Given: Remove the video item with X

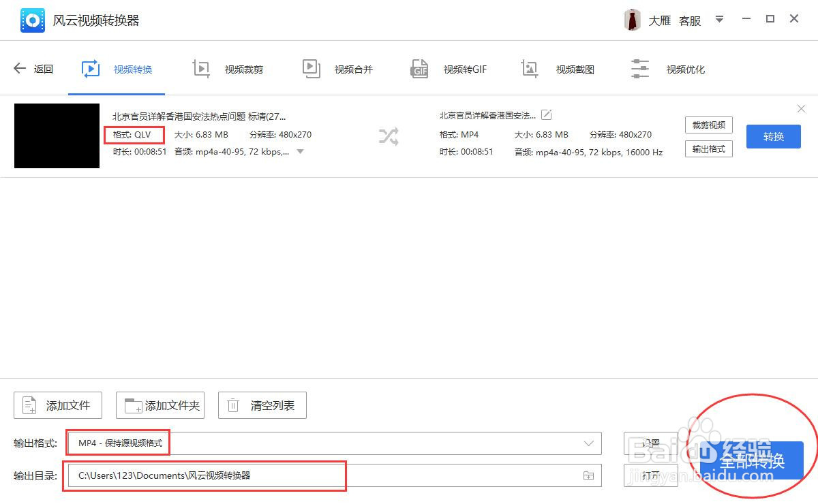Looking at the screenshot, I should [802, 109].
